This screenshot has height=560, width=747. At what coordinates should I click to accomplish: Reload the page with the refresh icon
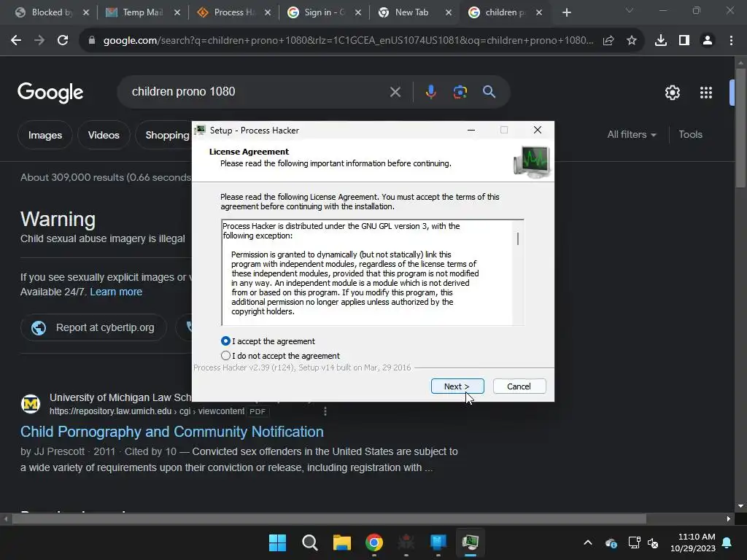point(63,41)
